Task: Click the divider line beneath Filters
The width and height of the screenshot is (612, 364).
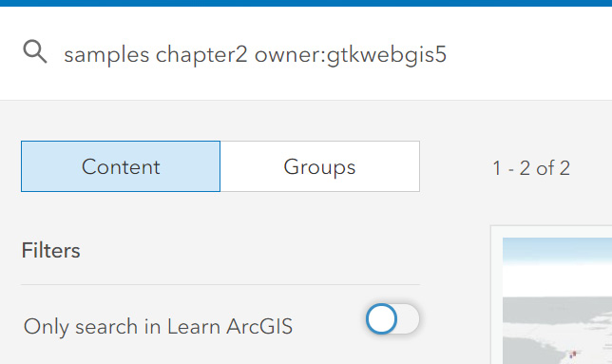Action: tap(220, 285)
